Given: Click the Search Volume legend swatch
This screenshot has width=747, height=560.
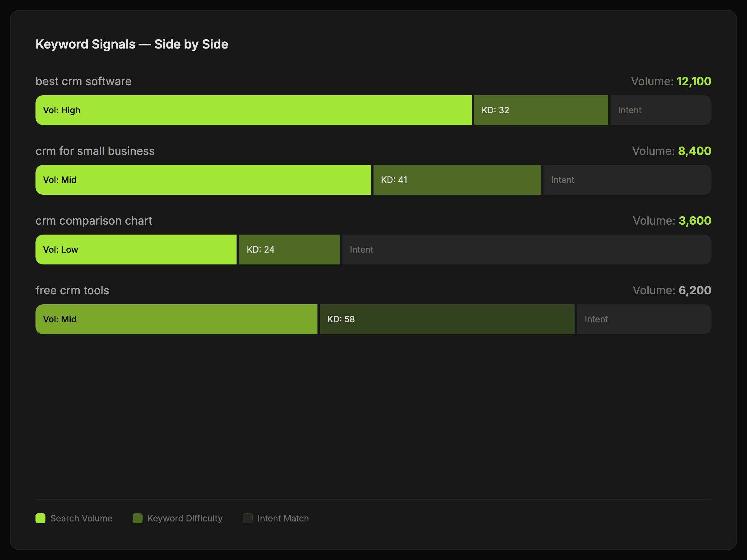Looking at the screenshot, I should (40, 518).
